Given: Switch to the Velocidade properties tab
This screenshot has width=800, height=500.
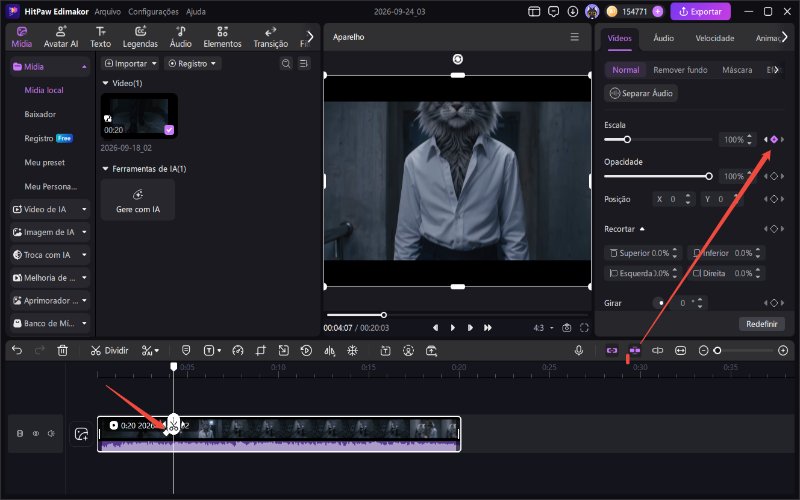Looking at the screenshot, I should click(715, 38).
